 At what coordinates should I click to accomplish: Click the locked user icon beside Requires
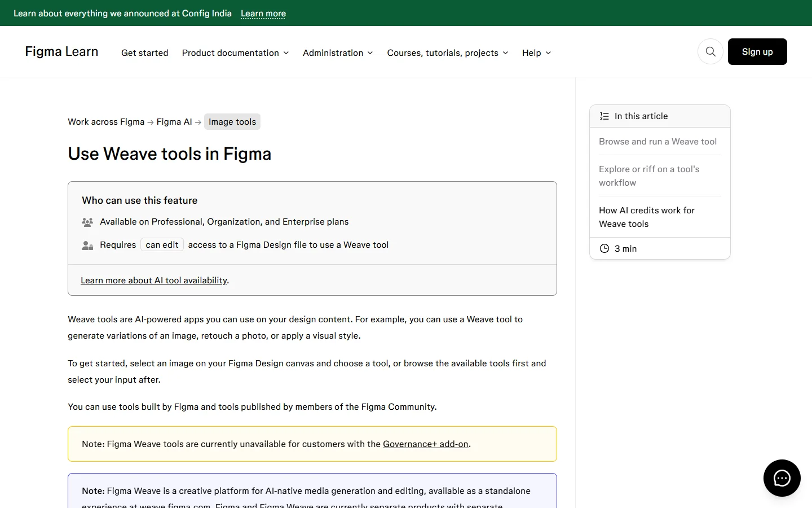[87, 245]
